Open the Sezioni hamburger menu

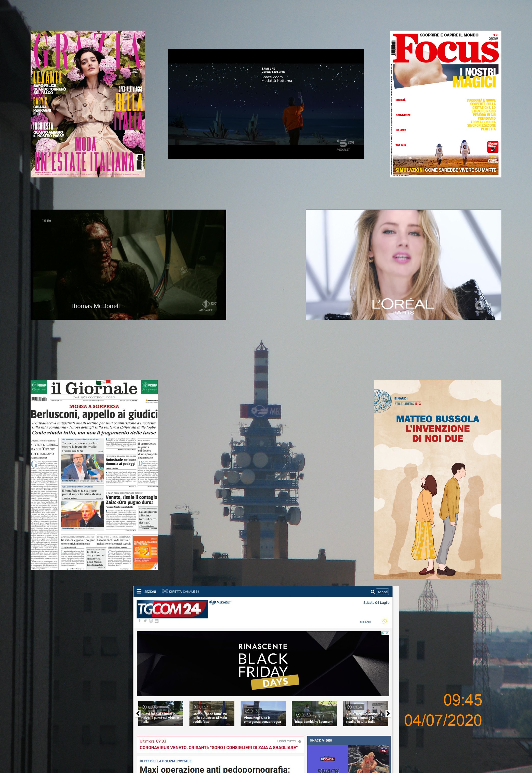pos(139,591)
